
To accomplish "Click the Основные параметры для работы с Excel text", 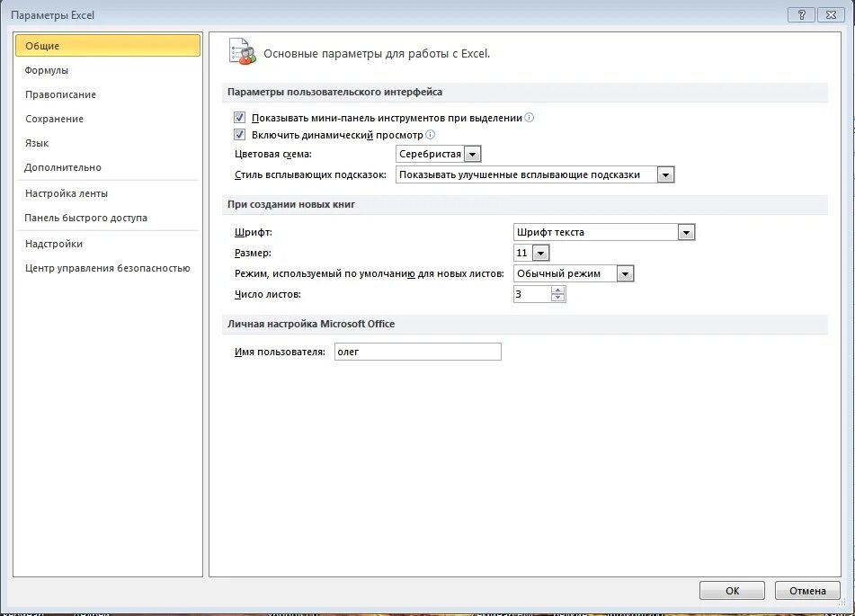I will pos(377,53).
